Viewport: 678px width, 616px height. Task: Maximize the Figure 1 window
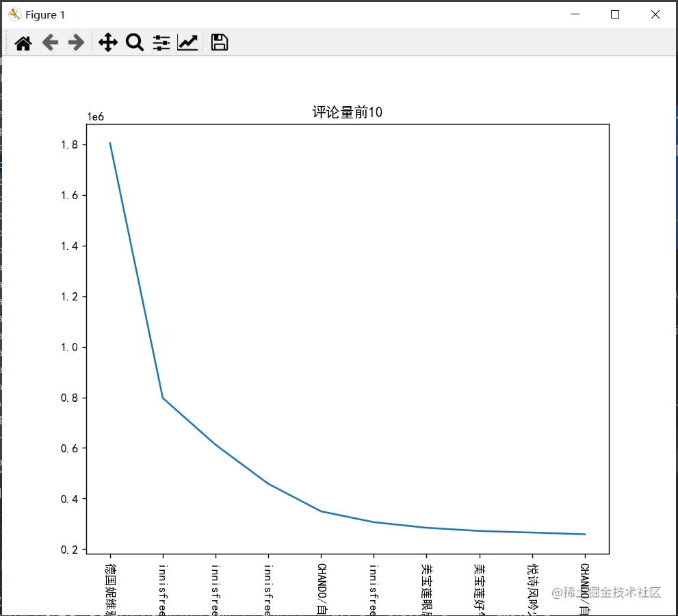coord(615,14)
